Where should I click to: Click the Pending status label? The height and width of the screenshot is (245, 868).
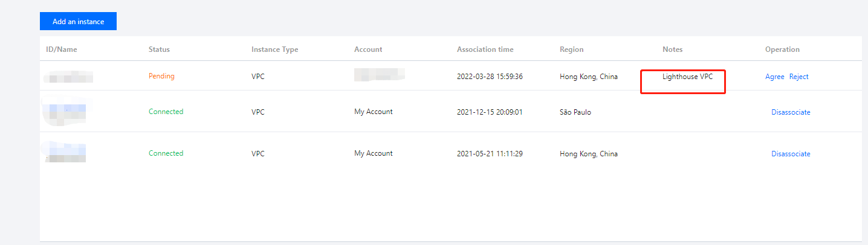(161, 77)
